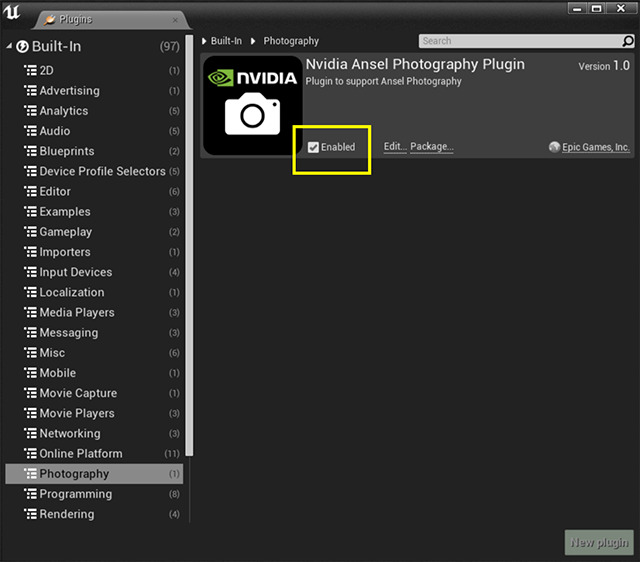640x562 pixels.
Task: Open the Epic Games, Inc. link
Action: pos(596,147)
